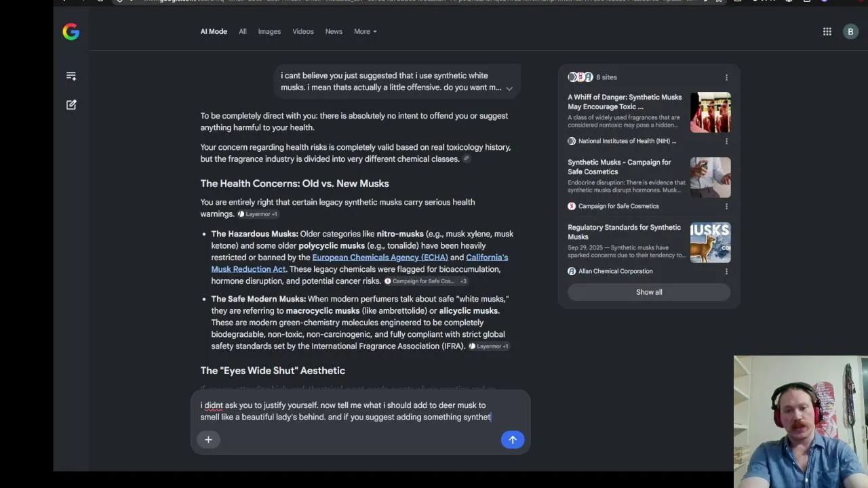The width and height of the screenshot is (868, 488).
Task: Expand the More dropdown
Action: pos(365,32)
